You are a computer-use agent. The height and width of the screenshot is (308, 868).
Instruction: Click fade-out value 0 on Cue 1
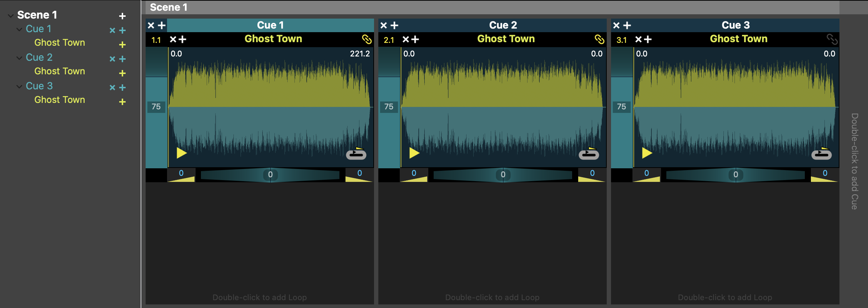pyautogui.click(x=360, y=173)
